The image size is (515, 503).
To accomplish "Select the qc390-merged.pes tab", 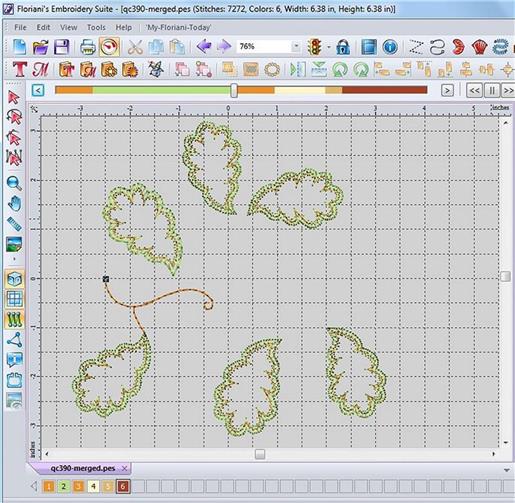I will click(83, 468).
